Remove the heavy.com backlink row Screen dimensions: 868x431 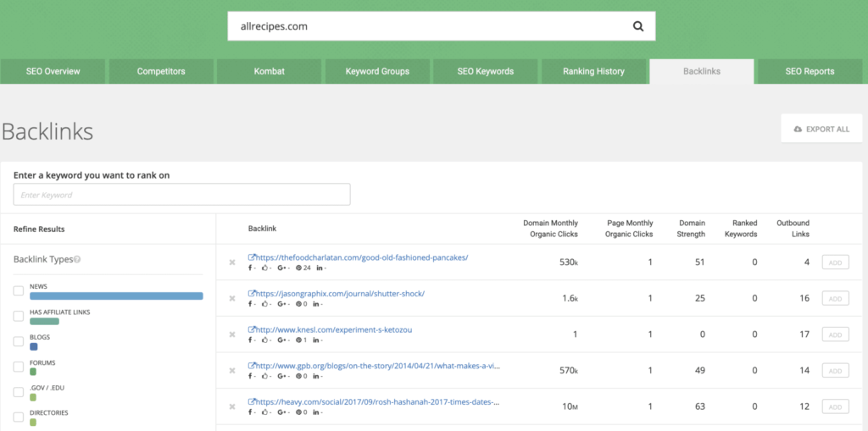click(232, 406)
